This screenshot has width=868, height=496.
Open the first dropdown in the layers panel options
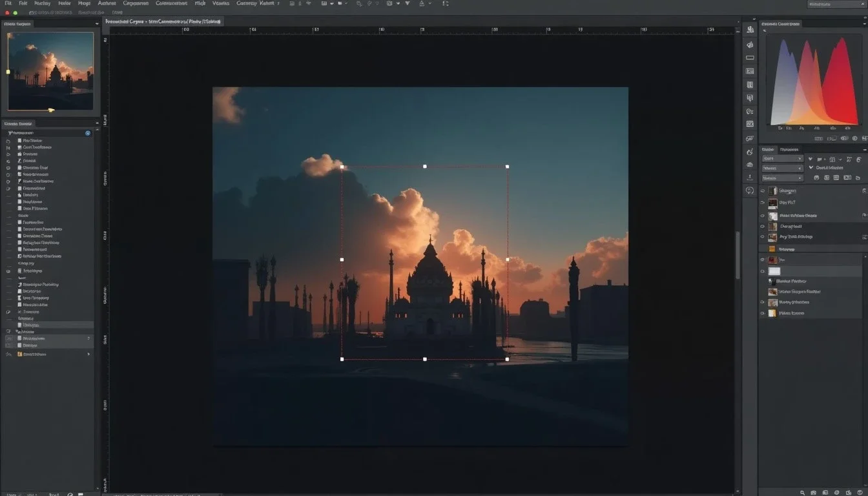[782, 158]
